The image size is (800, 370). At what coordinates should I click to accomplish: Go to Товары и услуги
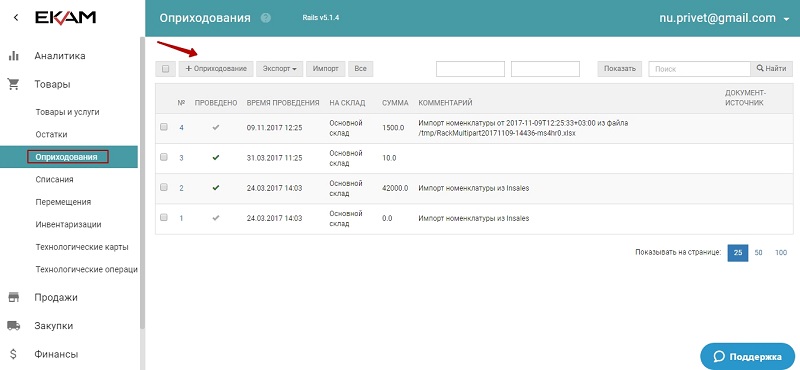tap(67, 112)
